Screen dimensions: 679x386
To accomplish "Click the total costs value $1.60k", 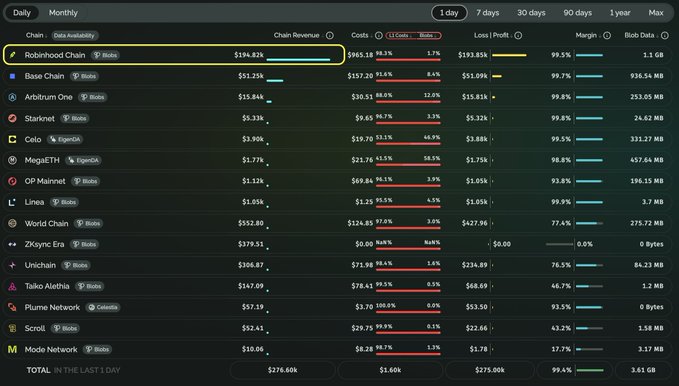I will (x=390, y=370).
